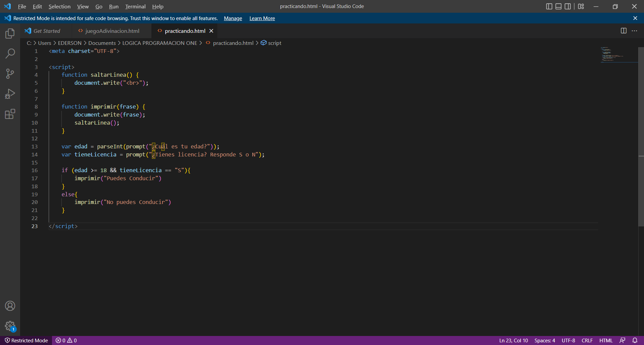Expand the Users breadcrumb
The width and height of the screenshot is (644, 345).
click(45, 43)
